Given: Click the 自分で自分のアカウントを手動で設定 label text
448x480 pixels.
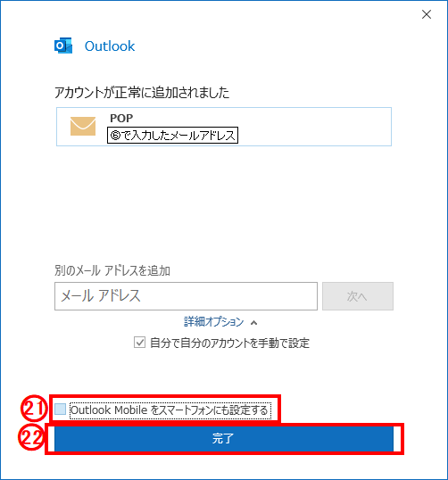Looking at the screenshot, I should [x=229, y=343].
